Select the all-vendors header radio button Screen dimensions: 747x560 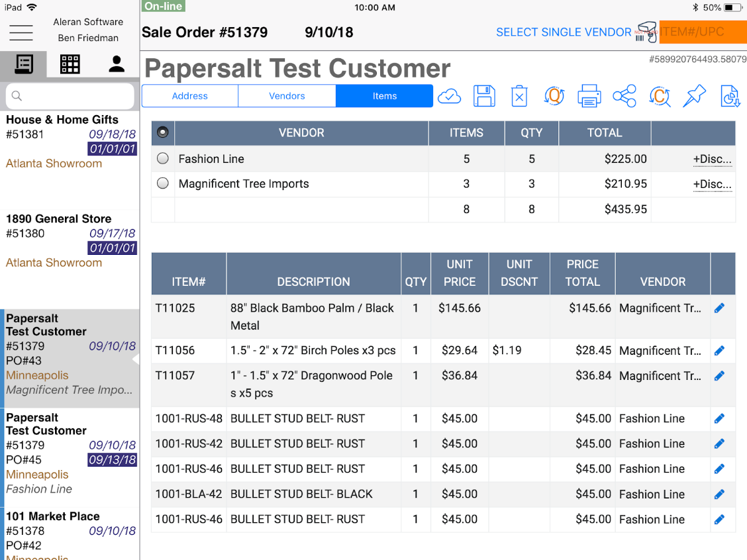click(x=163, y=132)
